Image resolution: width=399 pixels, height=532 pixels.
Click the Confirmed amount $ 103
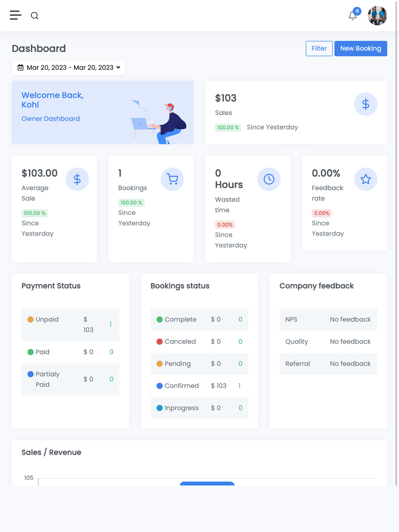219,386
